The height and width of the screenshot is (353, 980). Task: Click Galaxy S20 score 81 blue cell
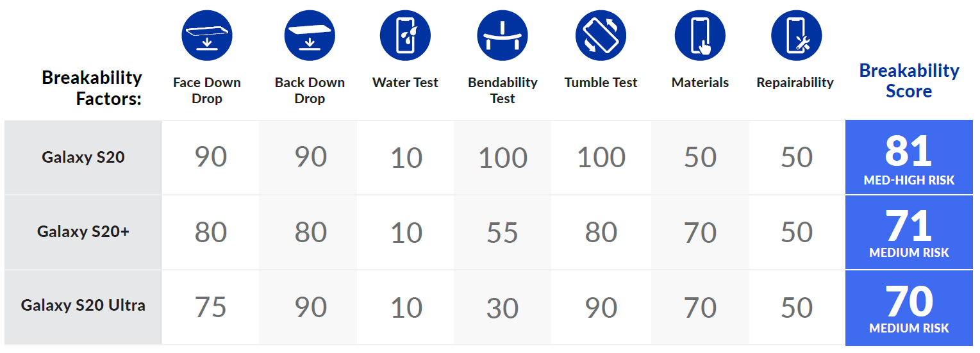click(x=909, y=158)
